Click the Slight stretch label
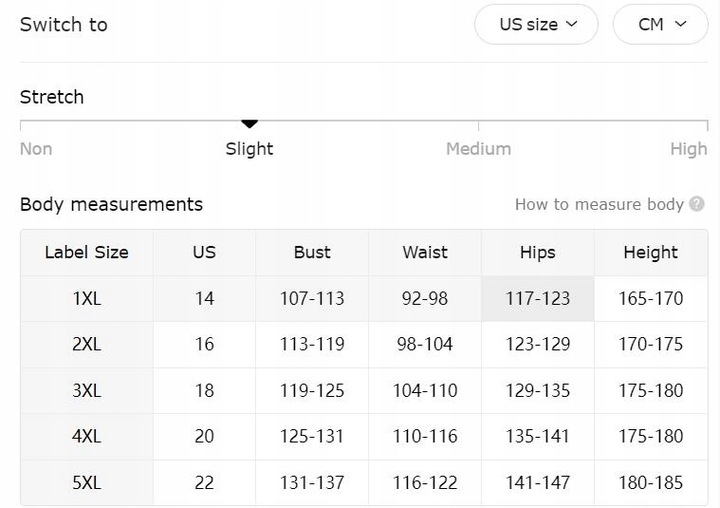 point(249,149)
